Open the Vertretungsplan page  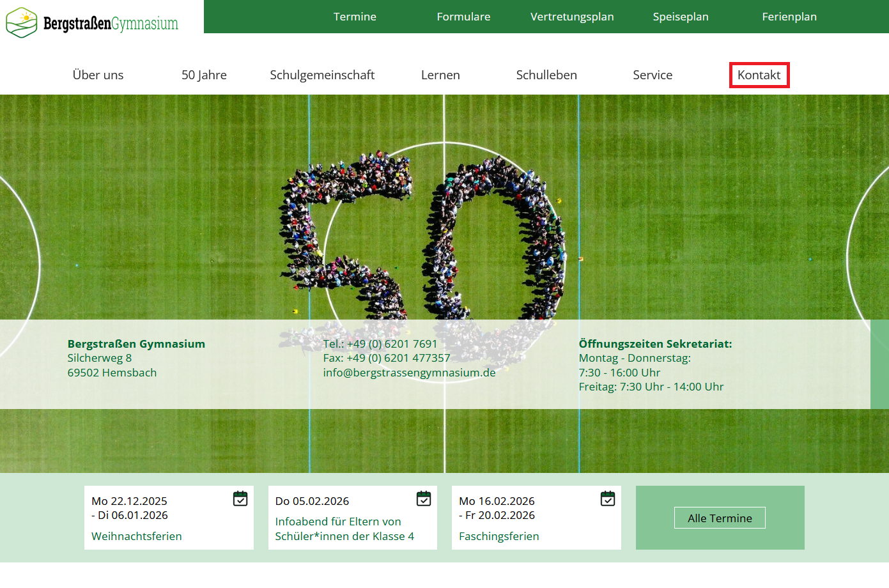tap(572, 17)
